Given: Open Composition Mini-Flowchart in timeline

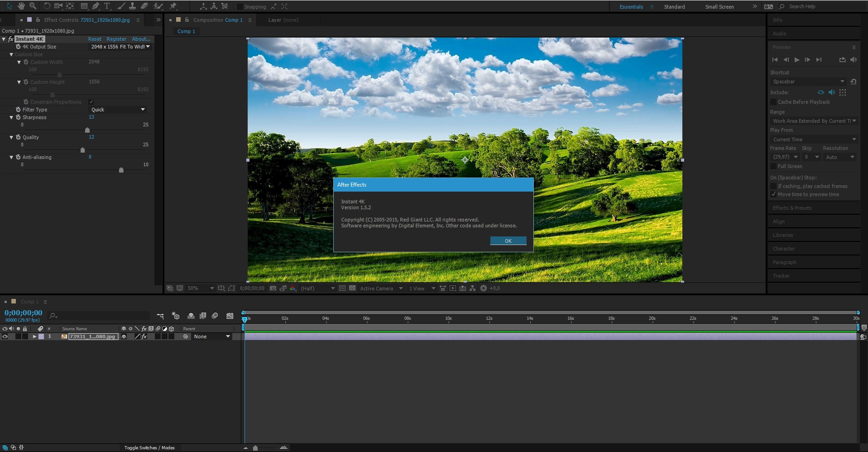Looking at the screenshot, I should (x=160, y=316).
